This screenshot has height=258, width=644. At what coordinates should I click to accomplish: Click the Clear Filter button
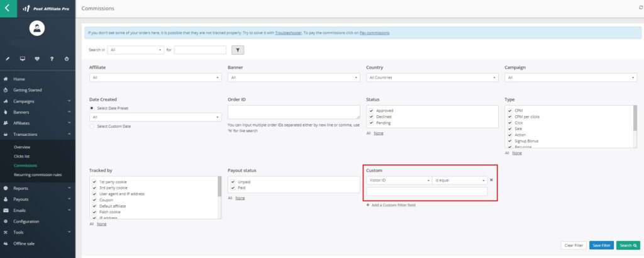(x=572, y=245)
